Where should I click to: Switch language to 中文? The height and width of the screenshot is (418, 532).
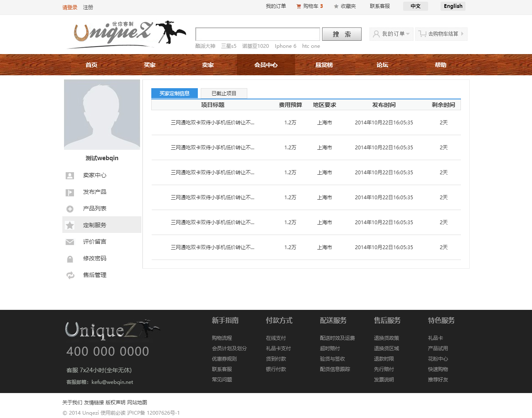click(415, 6)
